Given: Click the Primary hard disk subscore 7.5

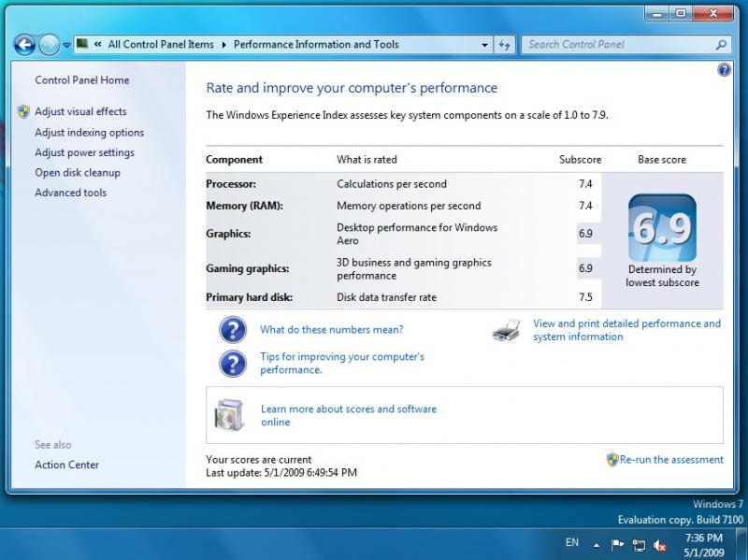Looking at the screenshot, I should click(x=585, y=297).
